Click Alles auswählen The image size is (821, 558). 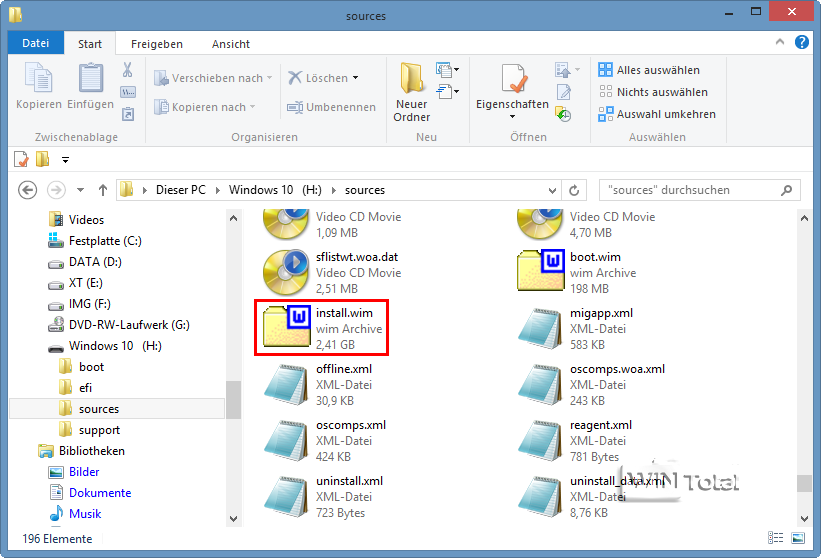[x=649, y=70]
